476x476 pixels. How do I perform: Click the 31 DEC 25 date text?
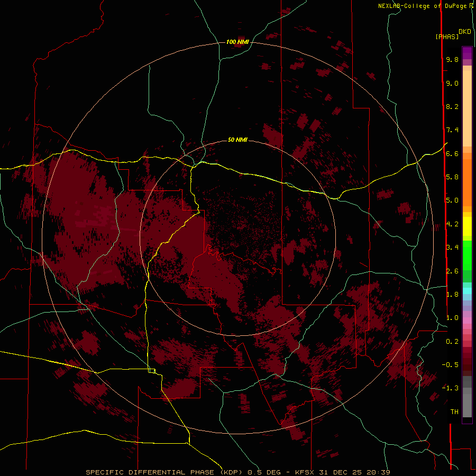tap(341, 472)
